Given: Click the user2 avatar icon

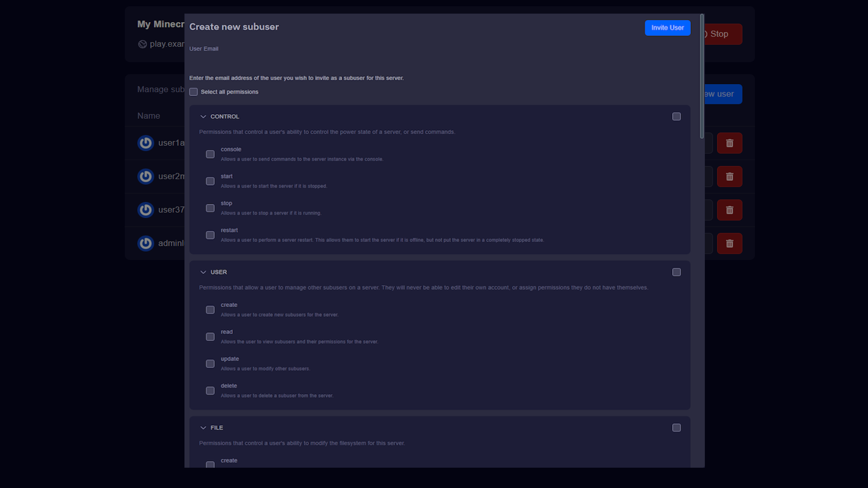Looking at the screenshot, I should 146,177.
